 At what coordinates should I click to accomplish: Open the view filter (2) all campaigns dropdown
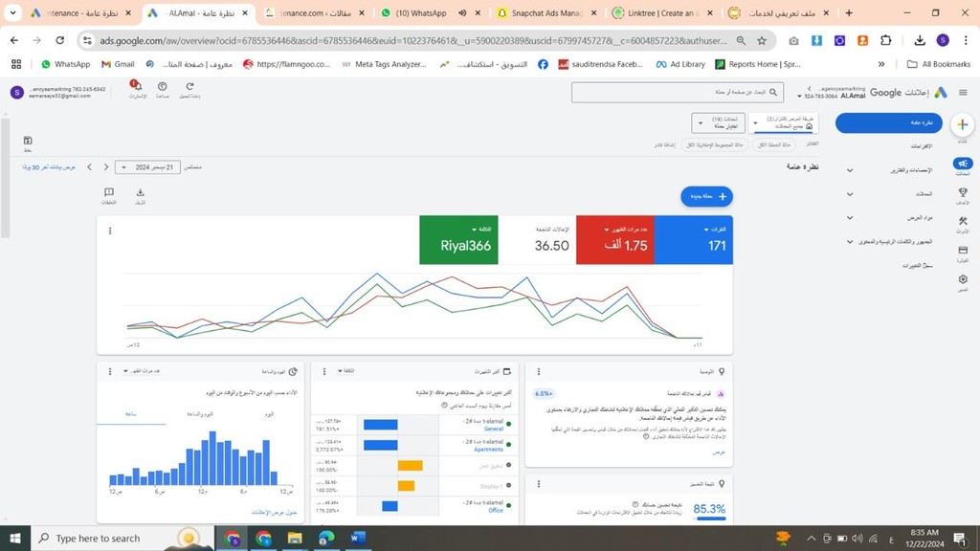point(784,122)
